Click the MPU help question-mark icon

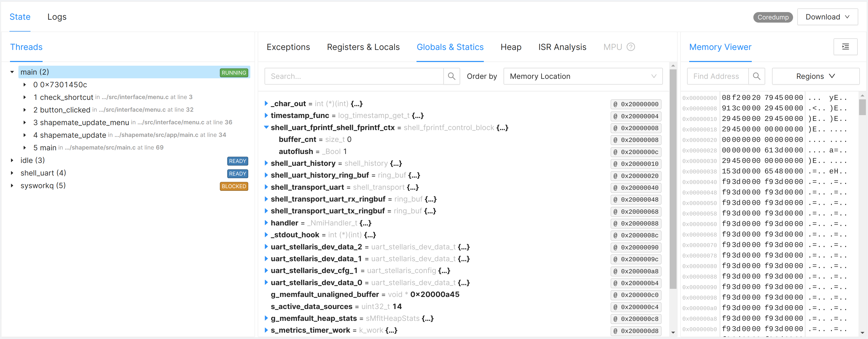(x=631, y=47)
